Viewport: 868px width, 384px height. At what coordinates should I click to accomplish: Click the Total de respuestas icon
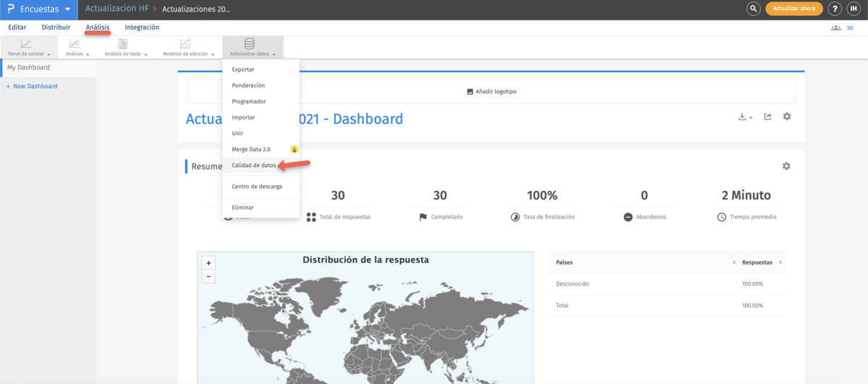[x=311, y=216]
